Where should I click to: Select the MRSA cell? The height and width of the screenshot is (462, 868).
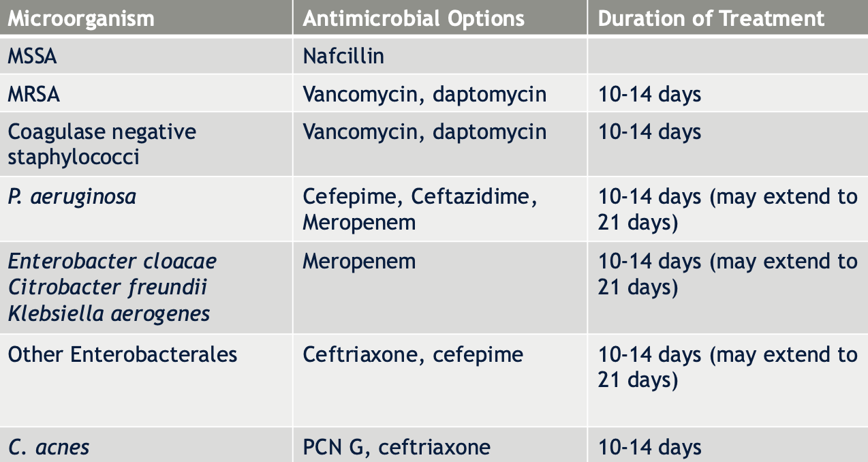146,93
